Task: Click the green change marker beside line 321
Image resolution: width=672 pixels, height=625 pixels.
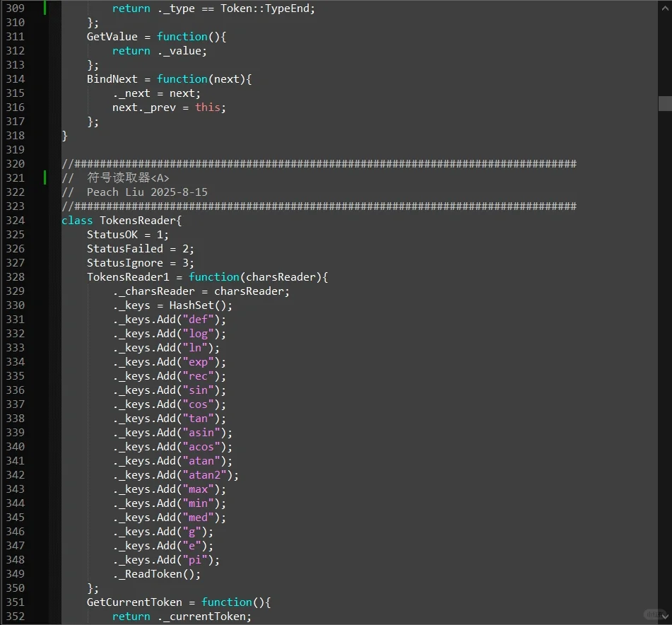Action: click(45, 177)
